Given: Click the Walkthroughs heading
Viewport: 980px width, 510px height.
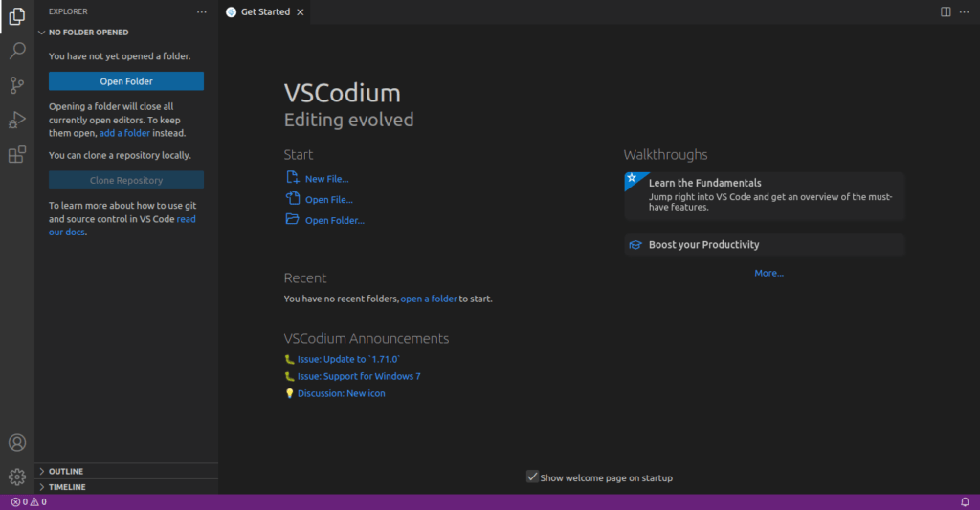Looking at the screenshot, I should coord(666,154).
